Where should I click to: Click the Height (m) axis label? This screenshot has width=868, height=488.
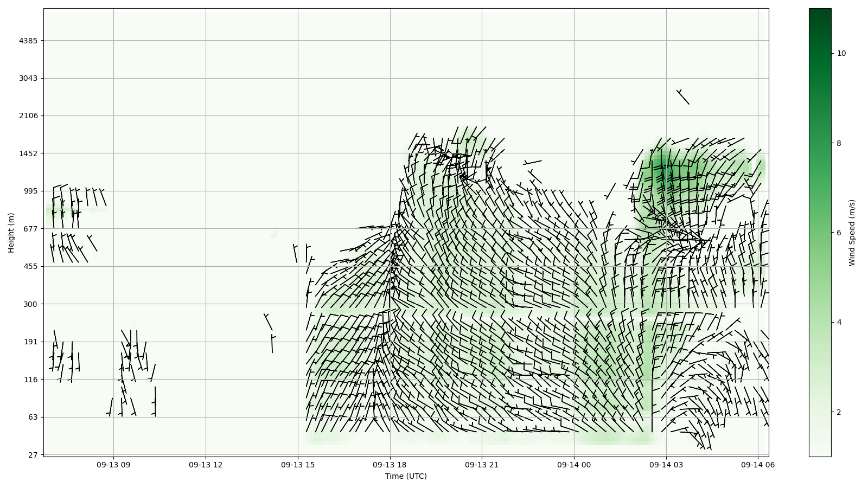point(11,233)
